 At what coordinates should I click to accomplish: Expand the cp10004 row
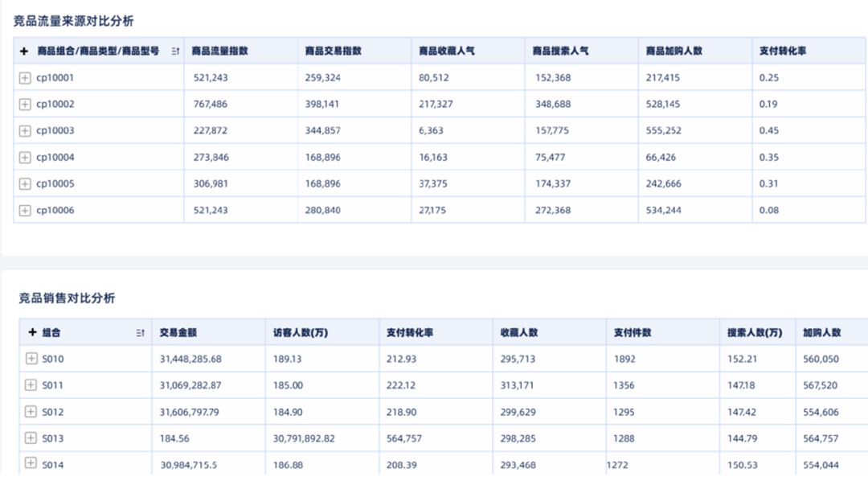pyautogui.click(x=25, y=158)
